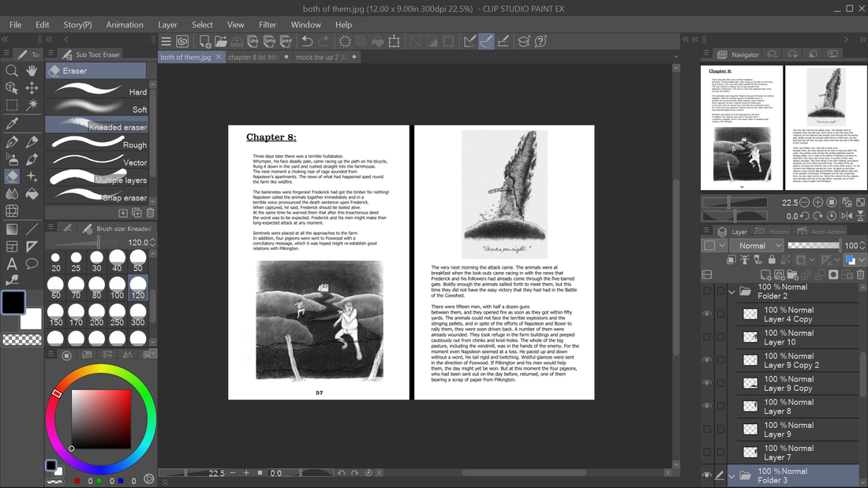Select the Hand move tool
Image resolution: width=868 pixels, height=488 pixels.
tap(32, 70)
